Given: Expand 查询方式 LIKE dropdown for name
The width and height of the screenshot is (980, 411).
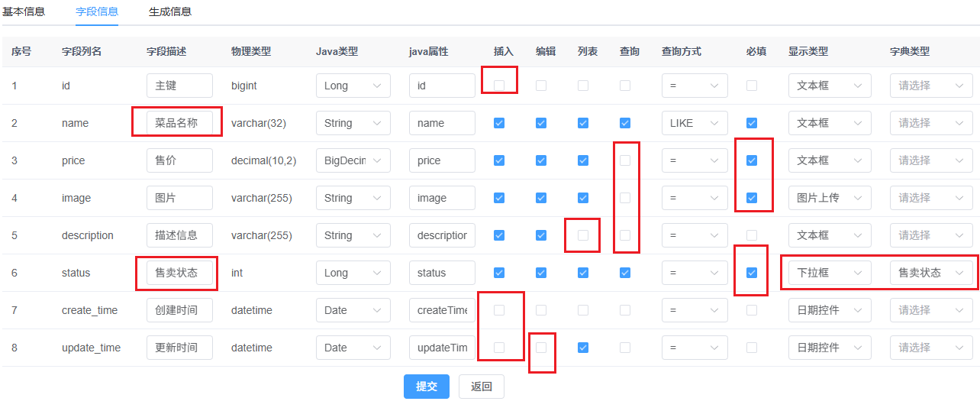Looking at the screenshot, I should click(695, 123).
